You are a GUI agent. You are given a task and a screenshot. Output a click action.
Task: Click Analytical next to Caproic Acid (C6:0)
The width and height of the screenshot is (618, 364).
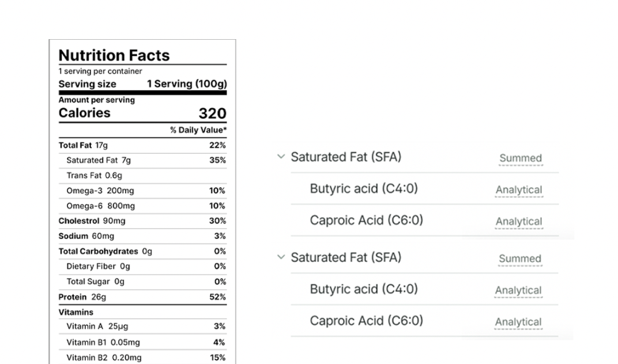[519, 221]
